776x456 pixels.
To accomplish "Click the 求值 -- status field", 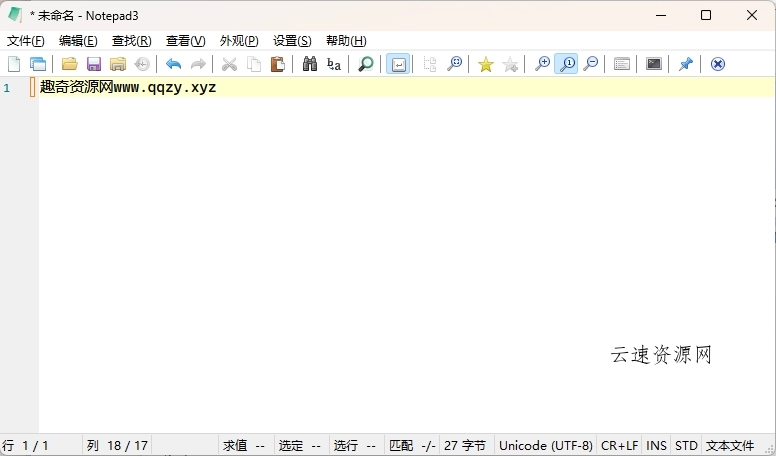I will 244,446.
